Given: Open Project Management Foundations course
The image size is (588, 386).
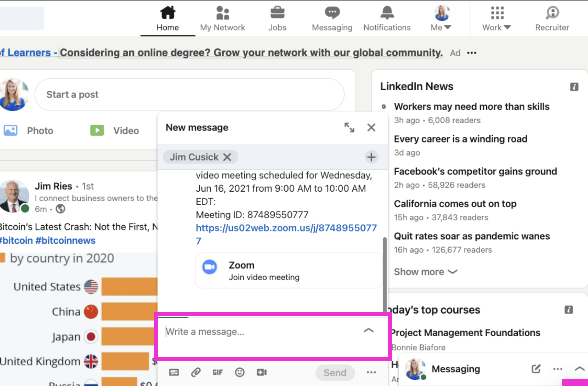Looking at the screenshot, I should [466, 332].
